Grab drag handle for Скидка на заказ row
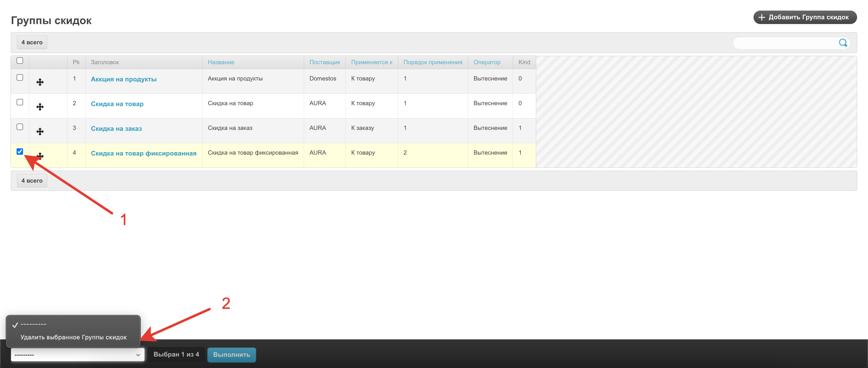This screenshot has width=868, height=368. coord(40,131)
